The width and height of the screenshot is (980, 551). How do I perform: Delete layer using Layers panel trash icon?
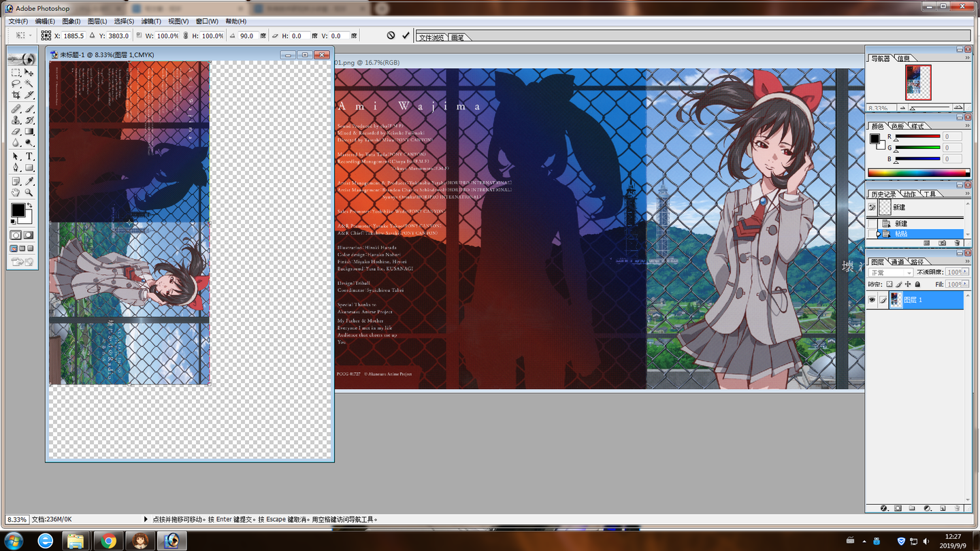point(957,508)
